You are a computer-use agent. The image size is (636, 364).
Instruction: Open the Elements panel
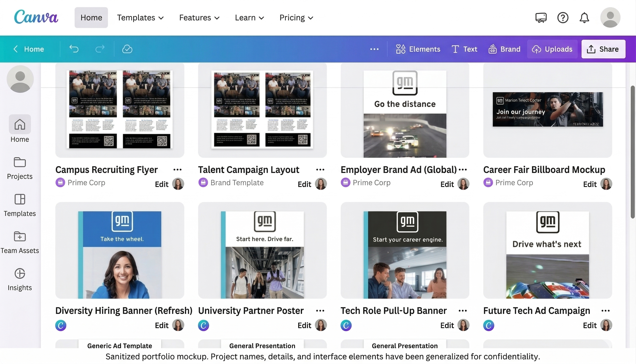[418, 49]
